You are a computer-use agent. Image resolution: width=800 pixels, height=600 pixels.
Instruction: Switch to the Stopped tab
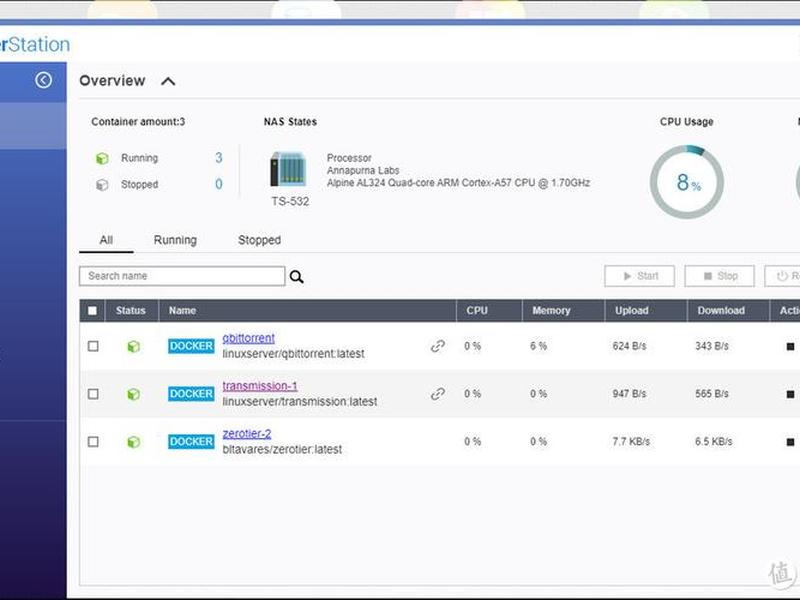pos(259,240)
